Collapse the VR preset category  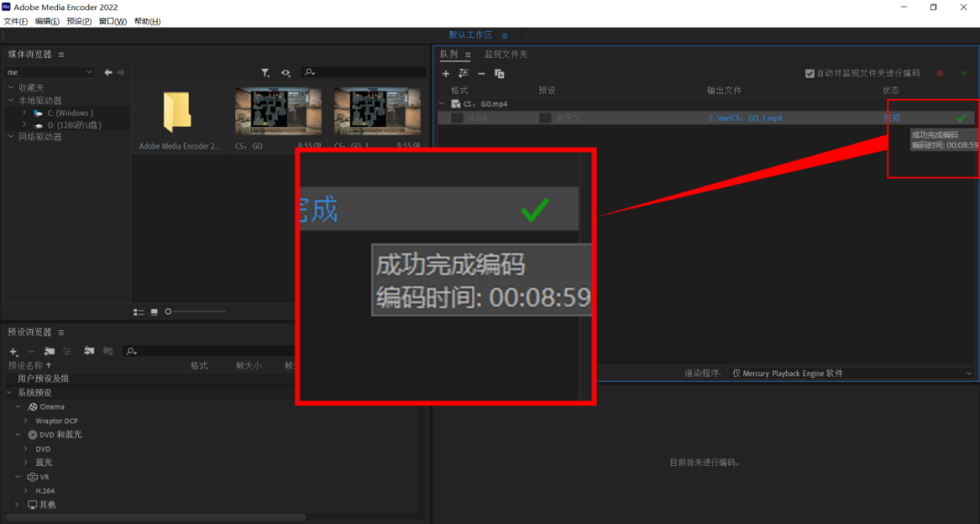[18, 477]
